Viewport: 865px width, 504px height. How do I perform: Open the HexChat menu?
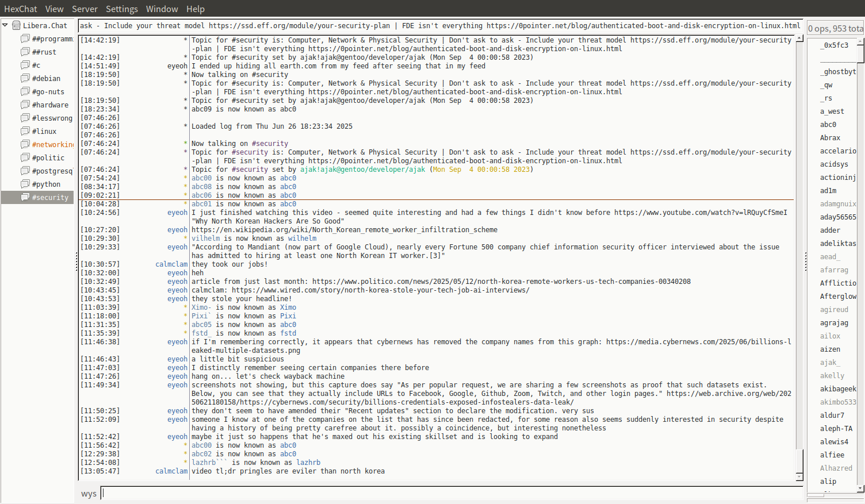(x=21, y=9)
